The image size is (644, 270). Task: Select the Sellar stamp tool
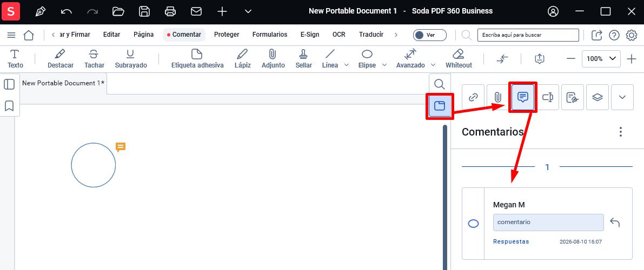pos(303,59)
